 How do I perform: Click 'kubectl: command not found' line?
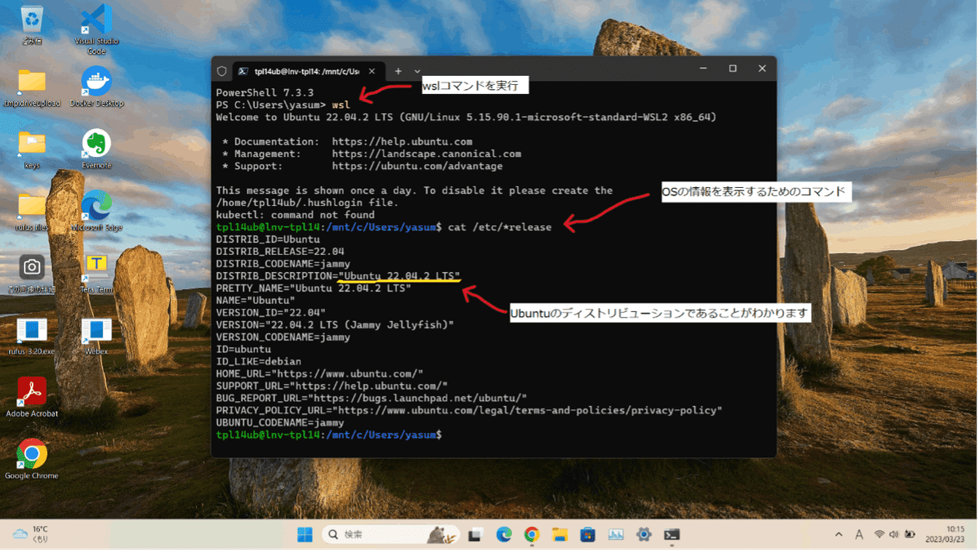click(x=295, y=215)
